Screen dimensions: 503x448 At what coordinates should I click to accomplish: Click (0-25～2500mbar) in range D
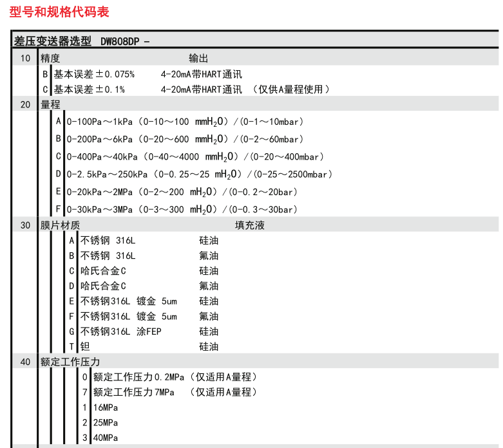(292, 174)
